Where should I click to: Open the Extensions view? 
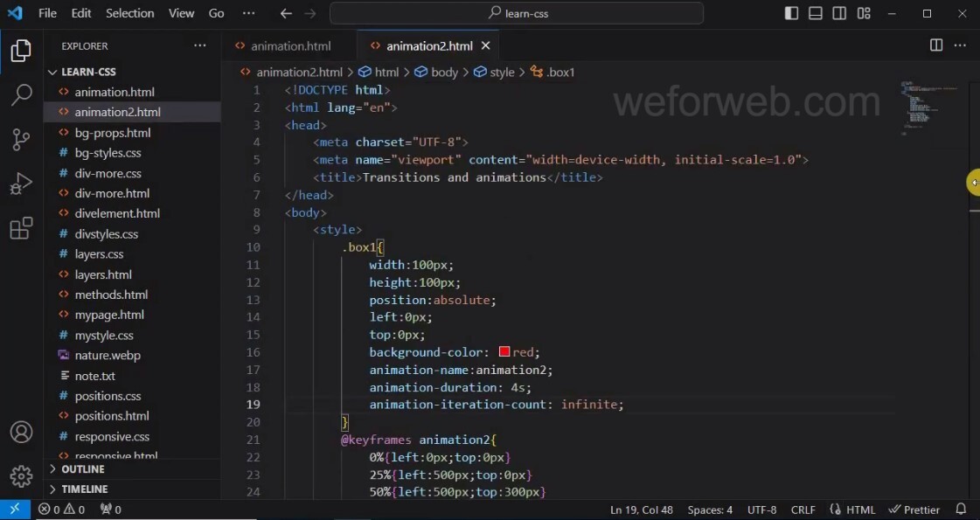[21, 229]
